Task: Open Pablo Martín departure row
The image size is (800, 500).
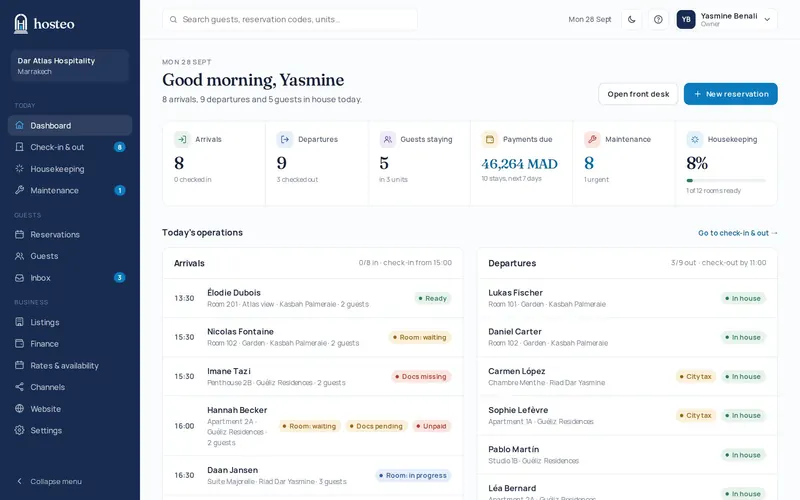Action: click(x=627, y=455)
